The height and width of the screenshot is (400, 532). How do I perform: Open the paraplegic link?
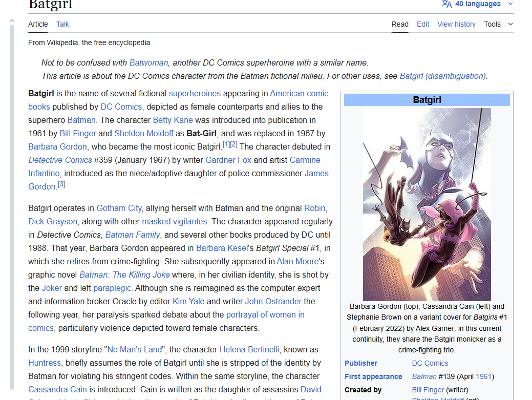click(x=112, y=288)
